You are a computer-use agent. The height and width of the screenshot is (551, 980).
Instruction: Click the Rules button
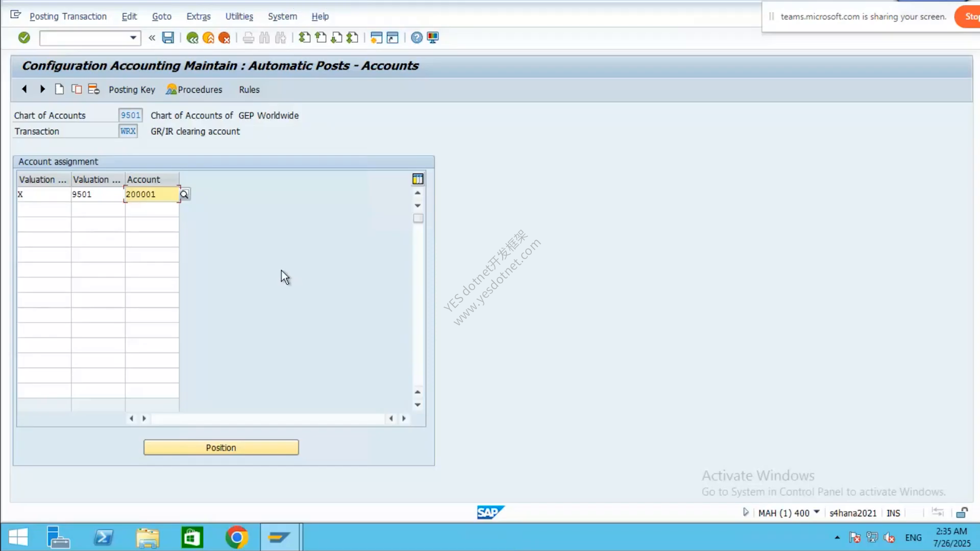tap(249, 90)
